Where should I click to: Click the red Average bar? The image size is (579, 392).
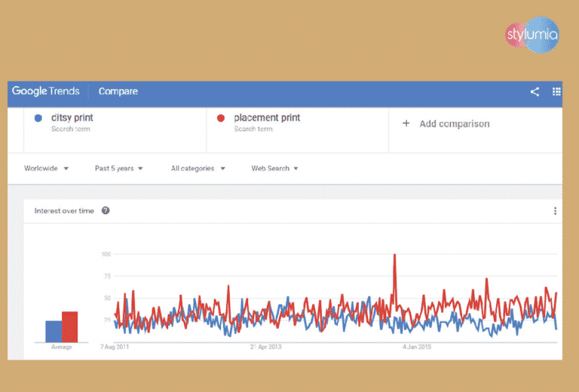click(69, 326)
